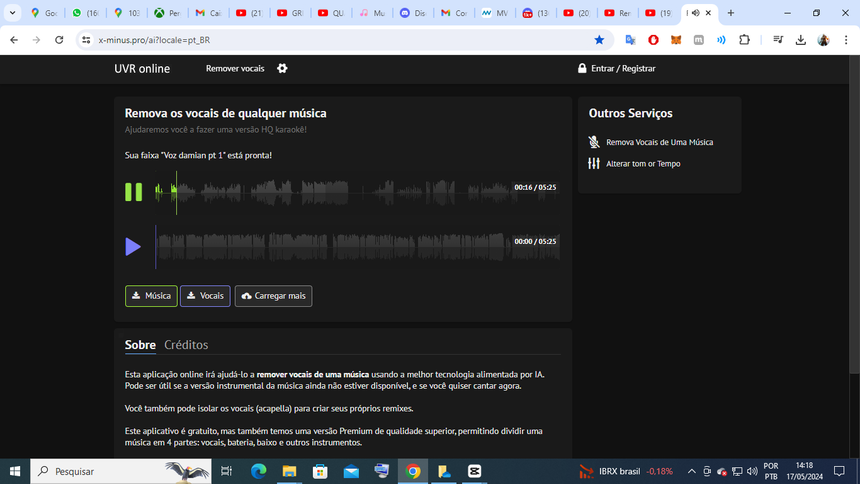Open the Extensions puzzle piece menu

click(744, 40)
